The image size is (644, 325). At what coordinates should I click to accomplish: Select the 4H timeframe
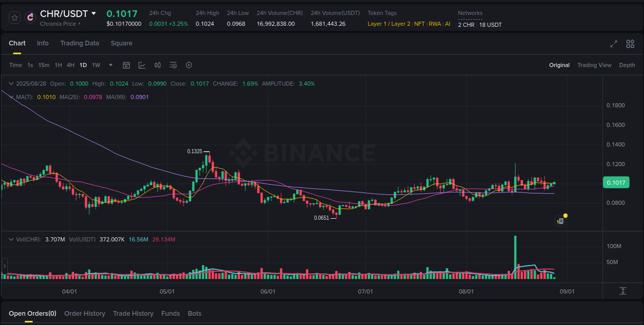[71, 65]
